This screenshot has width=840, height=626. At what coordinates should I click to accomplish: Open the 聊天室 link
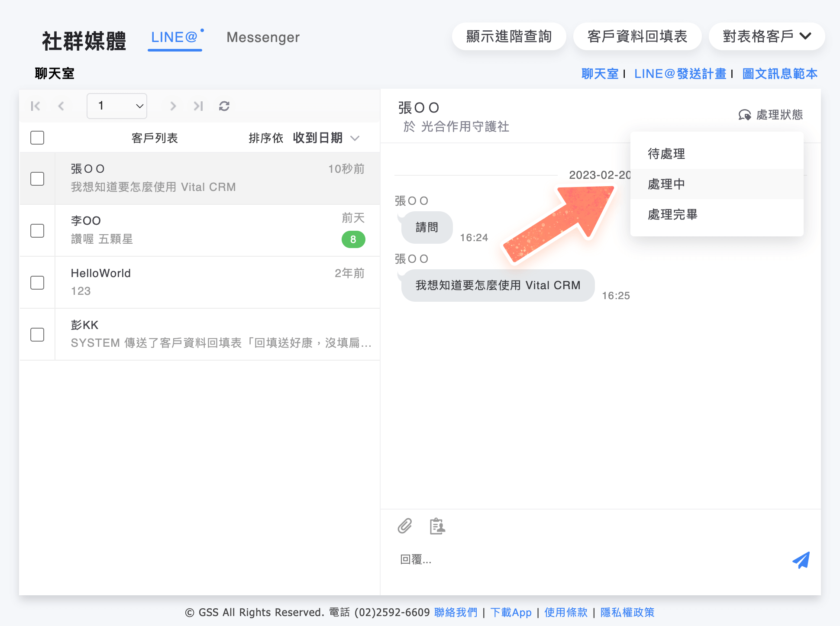pos(600,74)
